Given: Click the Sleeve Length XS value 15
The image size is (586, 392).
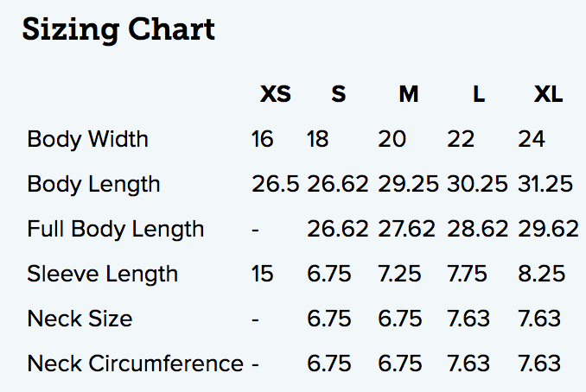Looking at the screenshot, I should (x=263, y=274).
